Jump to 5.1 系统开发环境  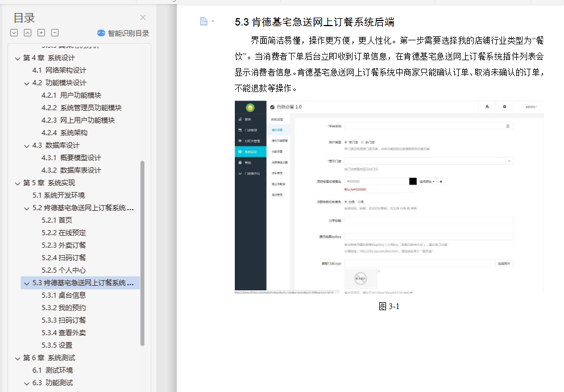click(x=59, y=195)
